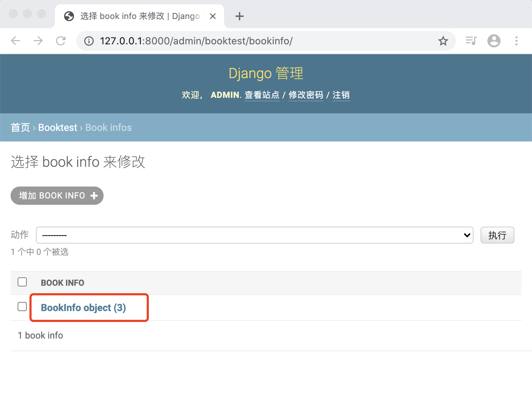Click 首页 in the breadcrumb menu
The image size is (532, 404).
(x=20, y=127)
